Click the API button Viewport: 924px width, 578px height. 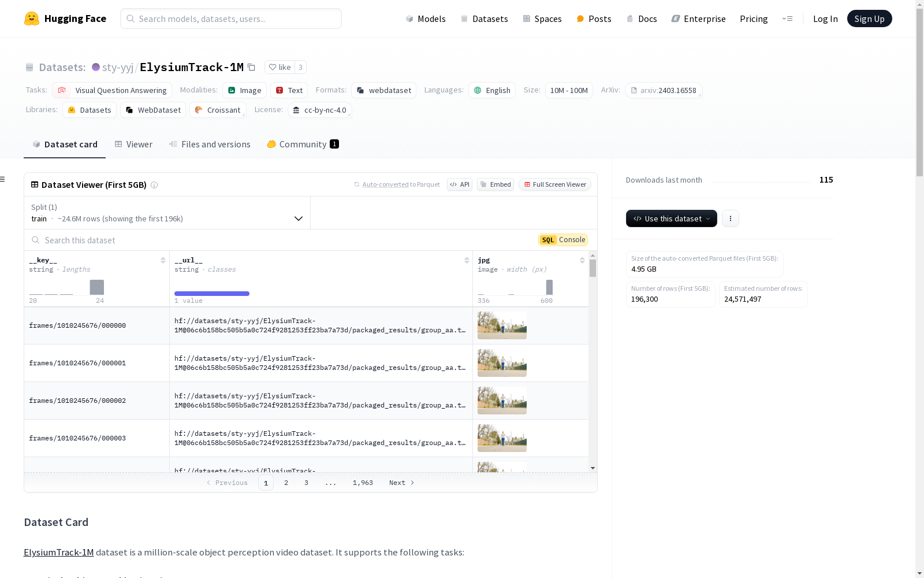460,184
